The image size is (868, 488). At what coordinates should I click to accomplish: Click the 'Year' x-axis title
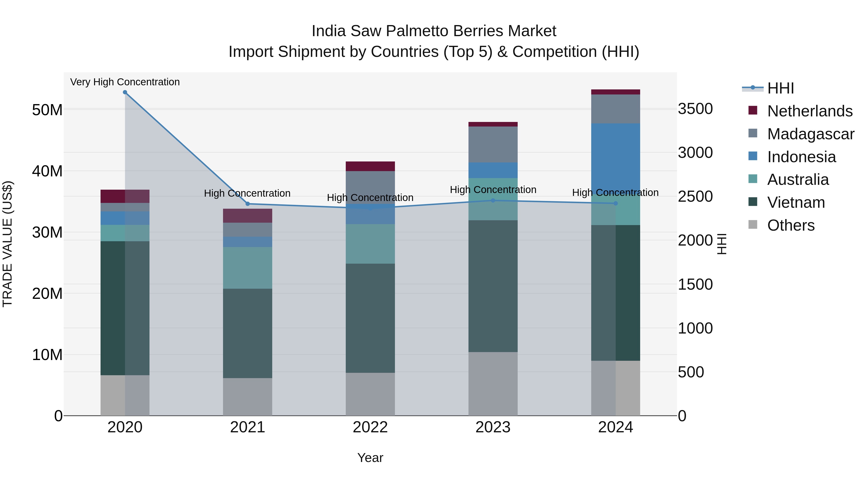click(x=370, y=458)
